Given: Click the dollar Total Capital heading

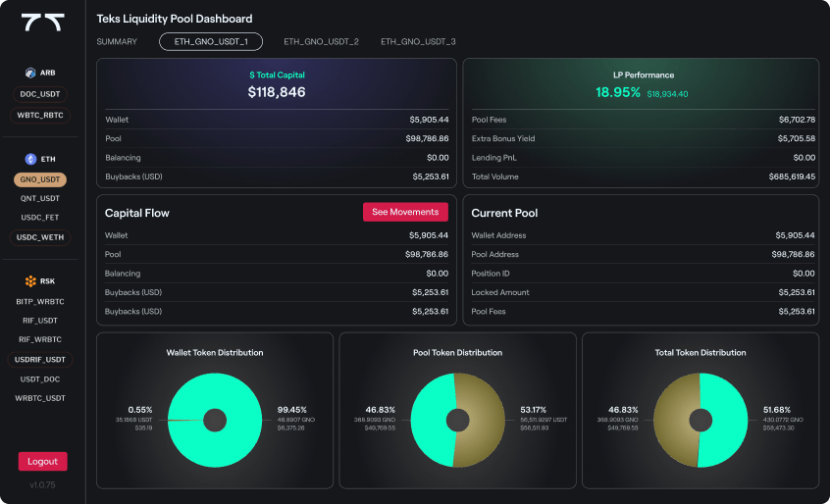Looking at the screenshot, I should (x=276, y=75).
